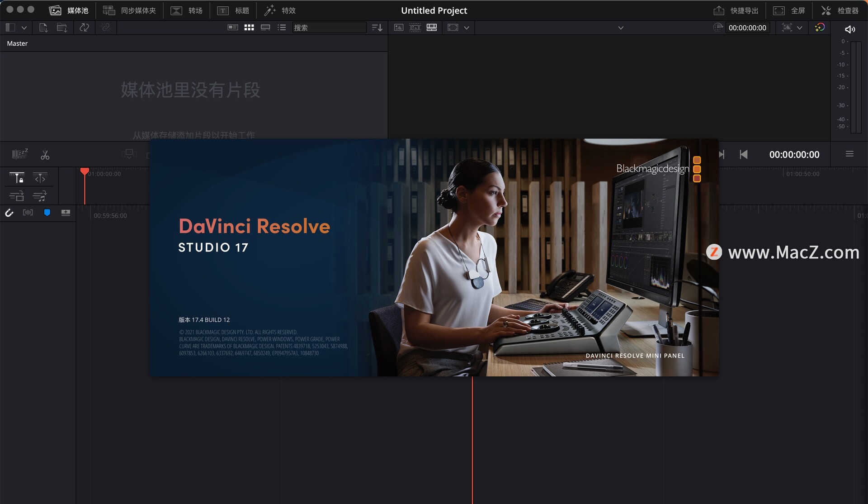Click the smart insert icon

129,154
